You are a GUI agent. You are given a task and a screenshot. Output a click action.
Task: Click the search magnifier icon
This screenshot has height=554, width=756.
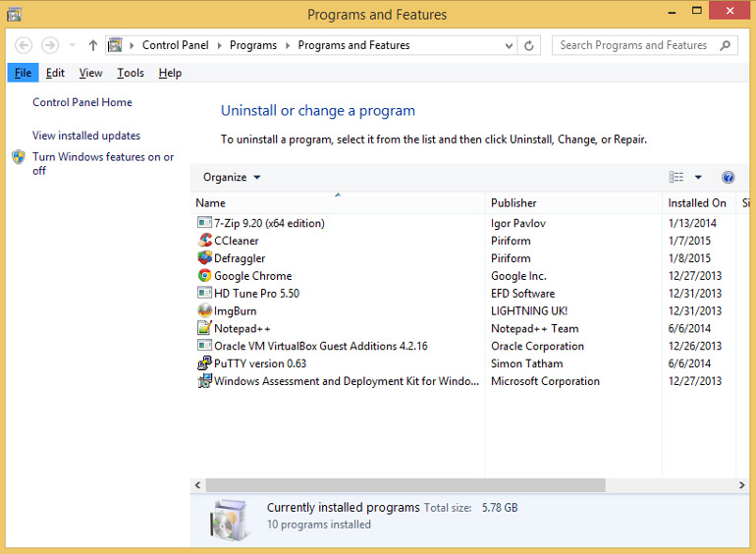tap(725, 45)
